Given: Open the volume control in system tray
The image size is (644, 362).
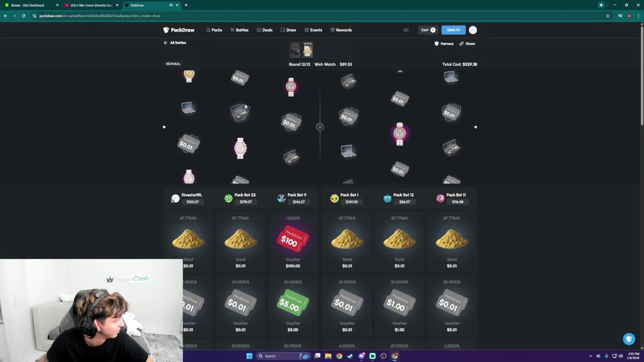Looking at the screenshot, I should [620, 356].
